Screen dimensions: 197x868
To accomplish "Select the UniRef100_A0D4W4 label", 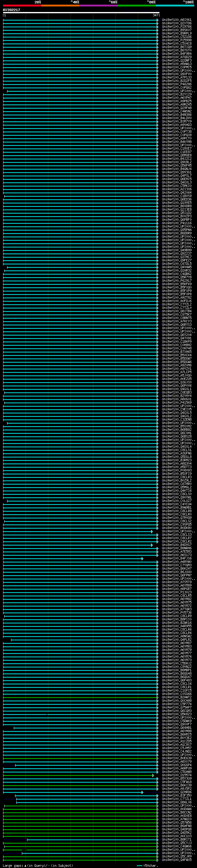I will 176,809.
